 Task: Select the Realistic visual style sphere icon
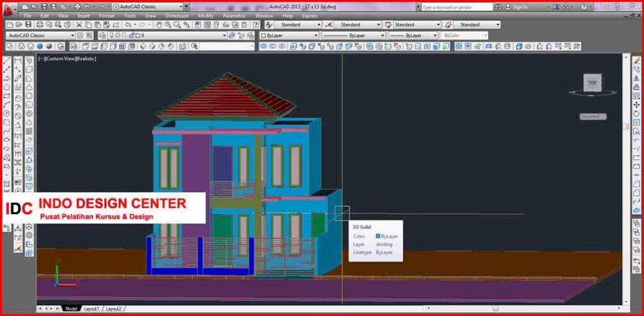pyautogui.click(x=40, y=46)
